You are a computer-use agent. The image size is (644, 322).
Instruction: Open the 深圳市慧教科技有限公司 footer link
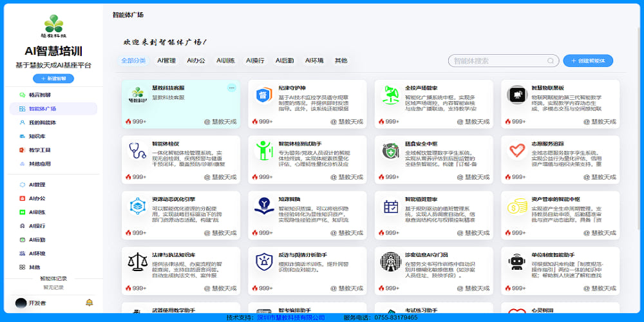coord(291,318)
